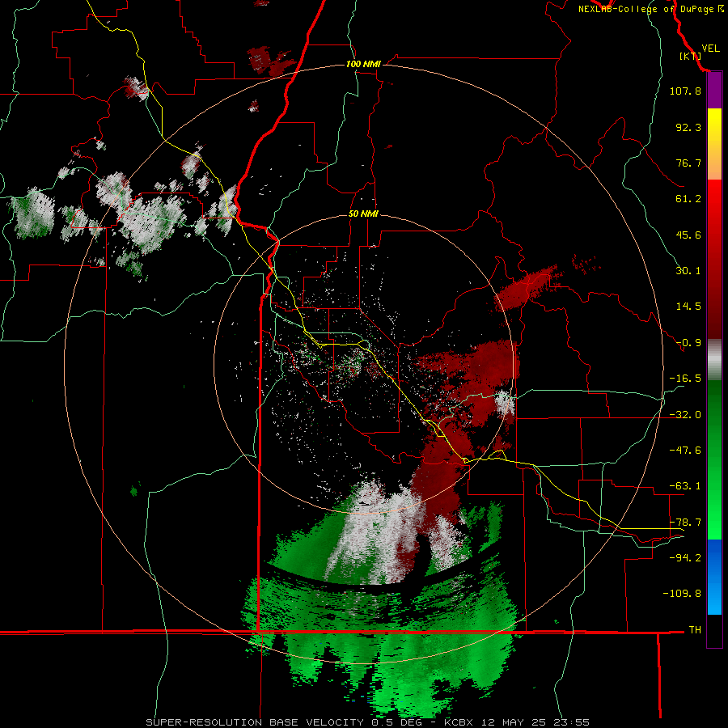Click the 45.6 velocity scale value
Image resolution: width=728 pixels, height=728 pixels.
688,235
